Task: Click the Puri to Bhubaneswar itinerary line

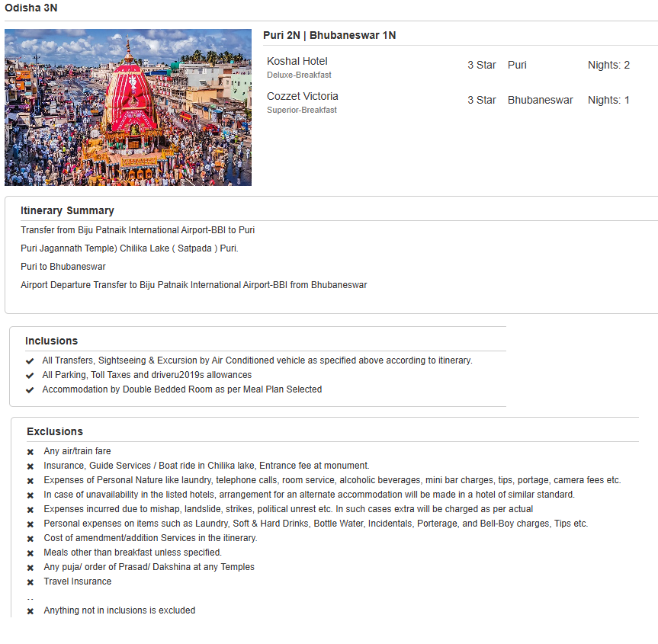Action: 63,267
